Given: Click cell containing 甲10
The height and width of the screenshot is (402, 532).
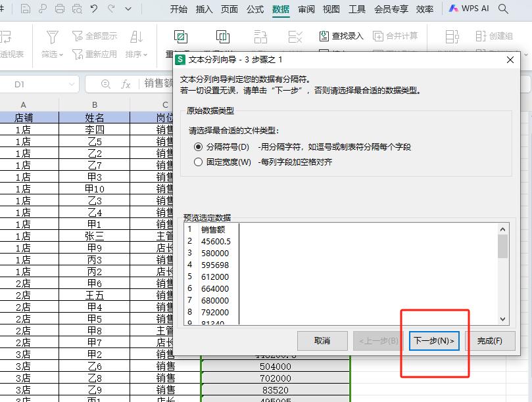Looking at the screenshot, I should point(94,189).
